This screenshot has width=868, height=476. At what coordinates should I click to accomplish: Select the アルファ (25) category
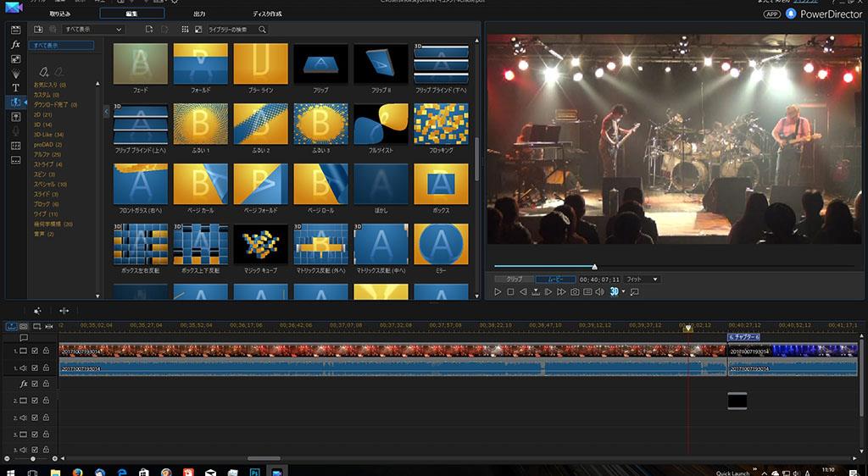47,155
